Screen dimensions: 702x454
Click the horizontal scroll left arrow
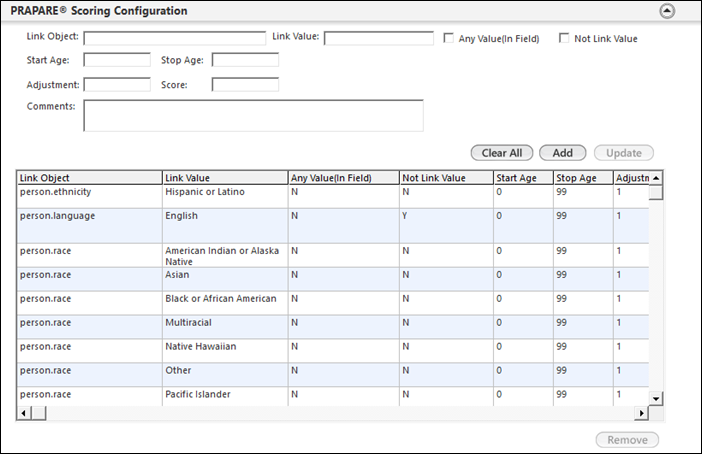point(24,413)
